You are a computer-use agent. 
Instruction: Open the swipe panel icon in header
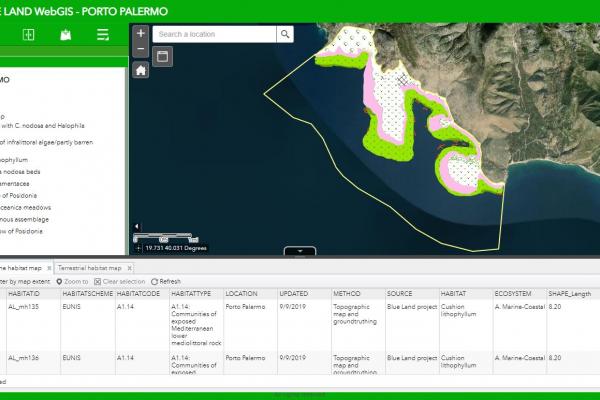point(28,35)
